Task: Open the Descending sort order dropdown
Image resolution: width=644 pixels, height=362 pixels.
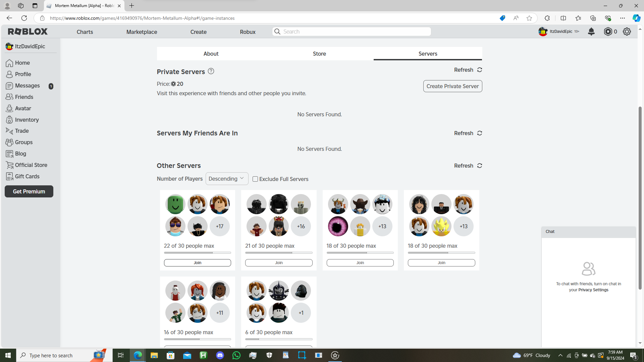Action: click(x=227, y=179)
